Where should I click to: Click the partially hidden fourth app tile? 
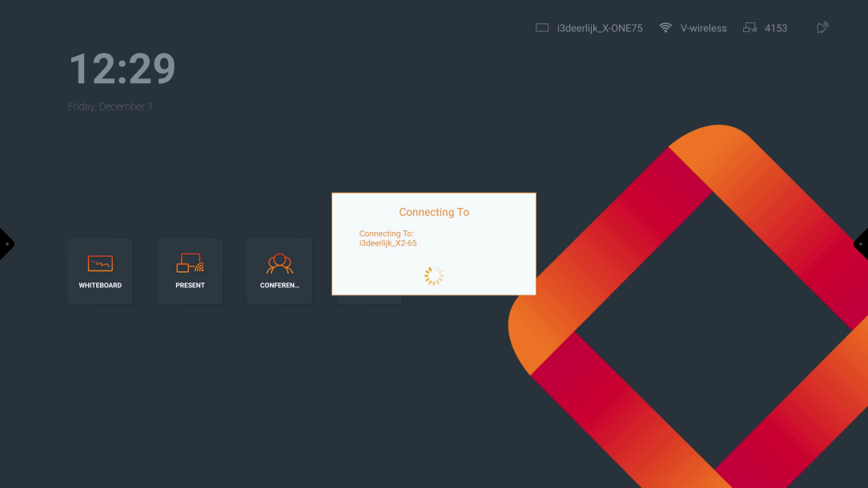368,299
